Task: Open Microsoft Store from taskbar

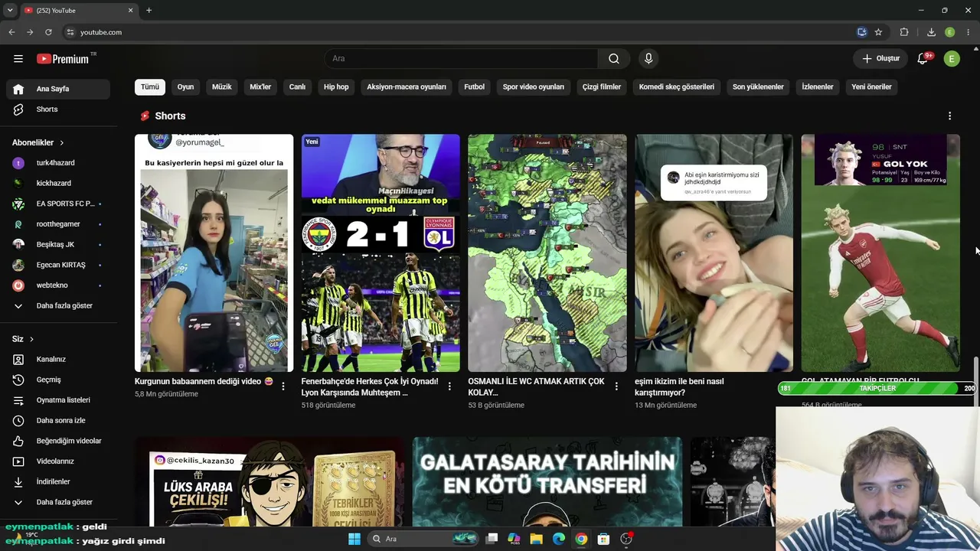Action: 603,539
